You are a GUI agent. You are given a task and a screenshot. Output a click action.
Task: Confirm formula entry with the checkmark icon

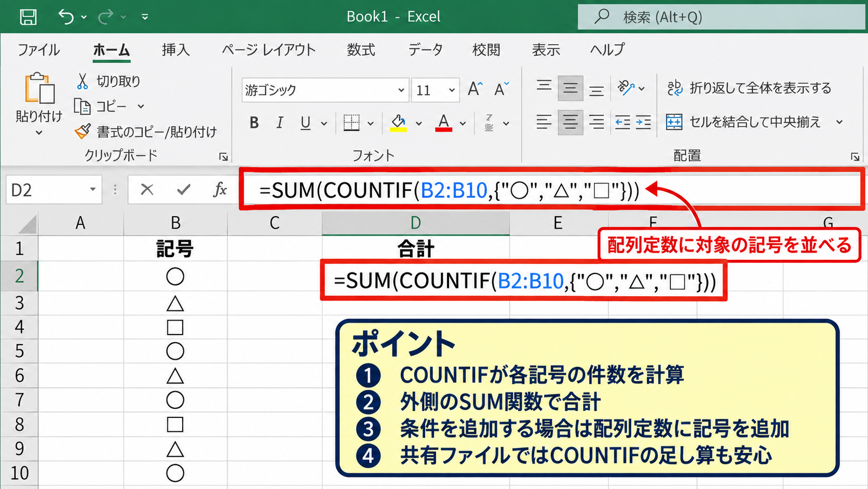point(183,190)
